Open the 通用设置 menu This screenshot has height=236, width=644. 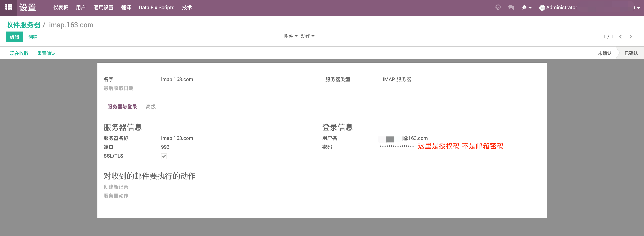point(103,7)
